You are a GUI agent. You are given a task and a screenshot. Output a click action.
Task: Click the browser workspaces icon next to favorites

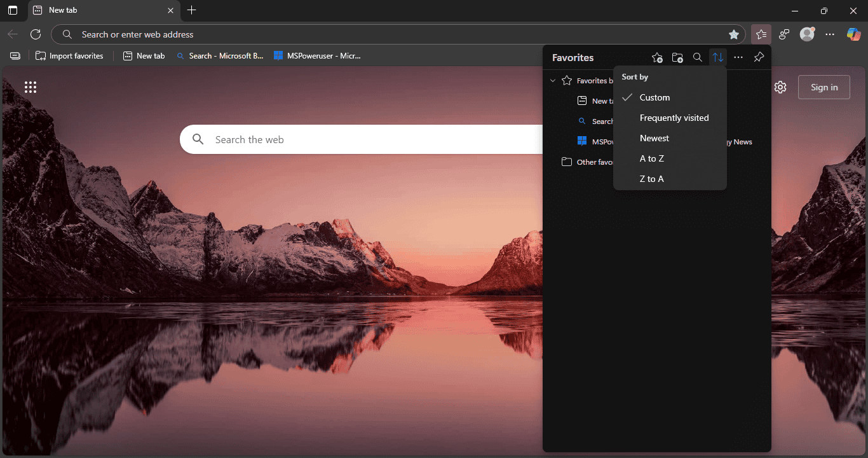(784, 34)
